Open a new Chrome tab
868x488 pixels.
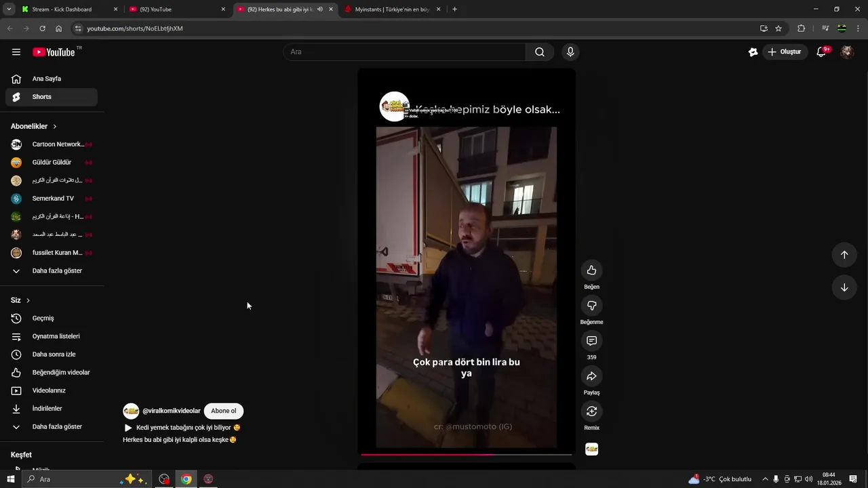pos(454,9)
